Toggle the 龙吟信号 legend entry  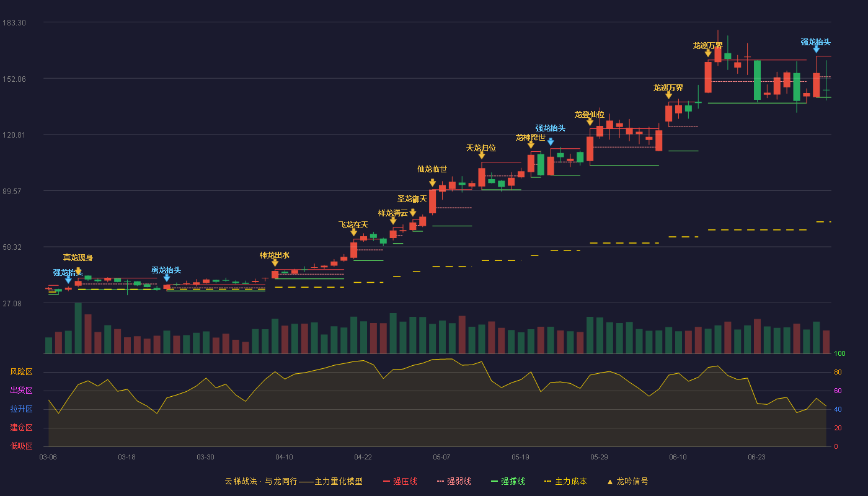(x=627, y=481)
